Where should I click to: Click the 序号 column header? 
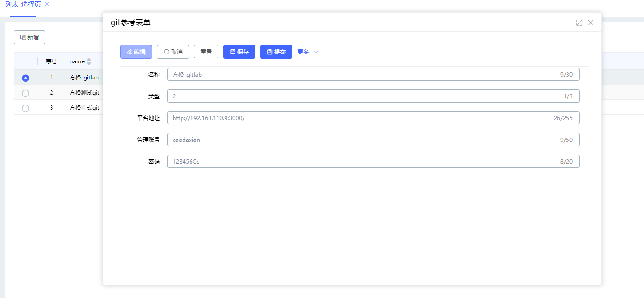tap(52, 61)
